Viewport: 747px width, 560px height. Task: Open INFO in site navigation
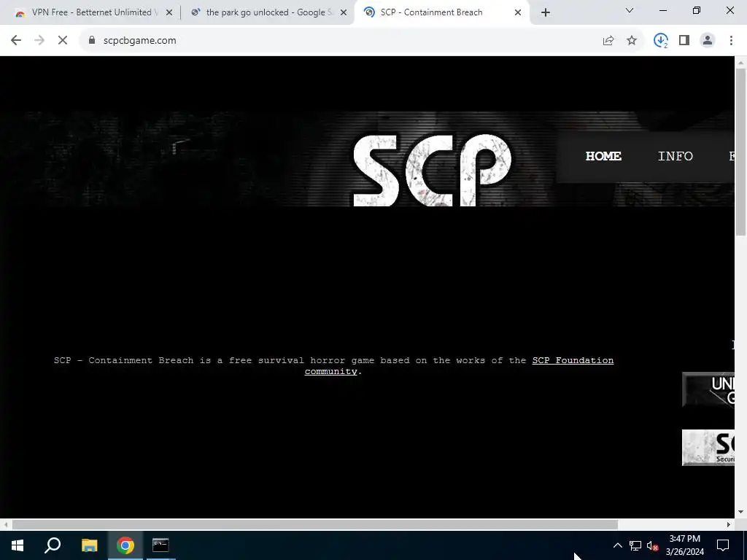coord(675,156)
